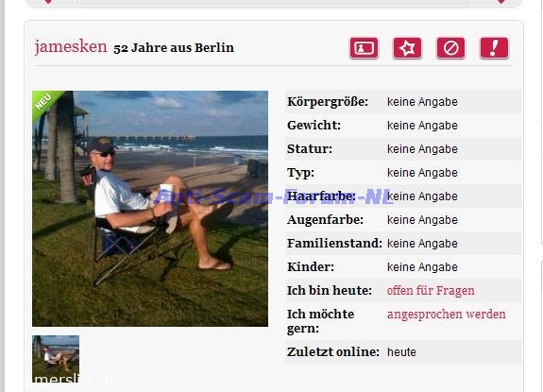Click the 'Zuletzt online: heute' row

coord(403,351)
